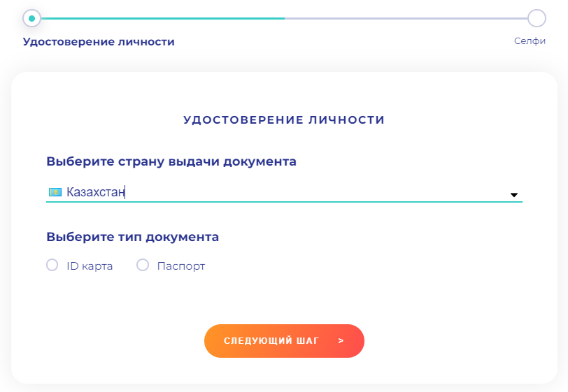Click the УДОСТОВЕРЕНИЕ ЛИЧНОСТИ card heading
This screenshot has height=392, width=568.
coord(284,120)
